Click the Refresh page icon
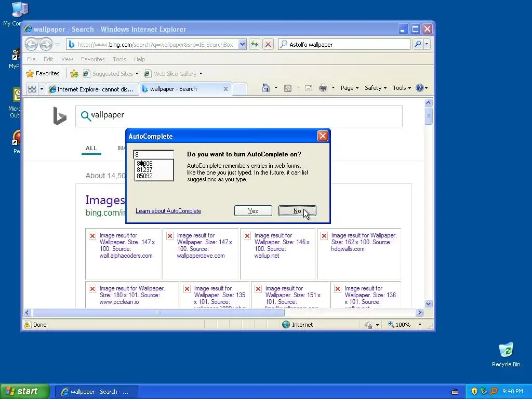 [255, 45]
